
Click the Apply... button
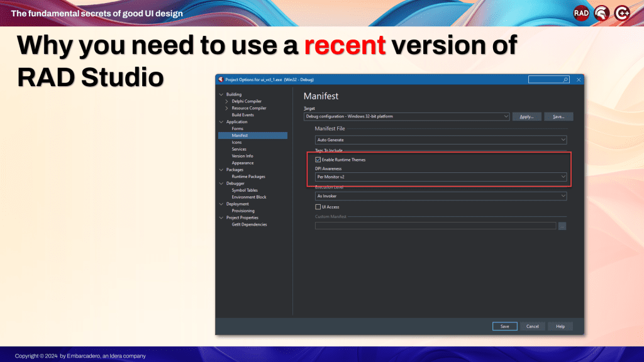[x=526, y=116]
